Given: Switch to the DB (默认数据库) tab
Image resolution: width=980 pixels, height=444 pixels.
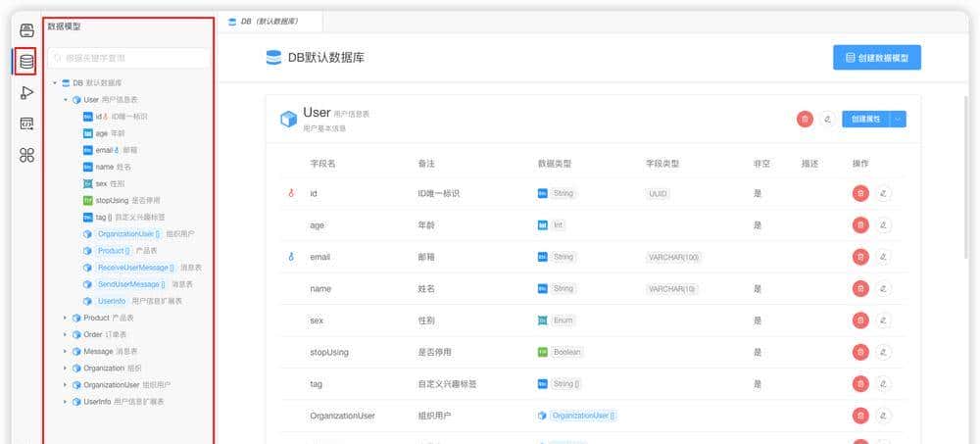Looking at the screenshot, I should [x=269, y=22].
